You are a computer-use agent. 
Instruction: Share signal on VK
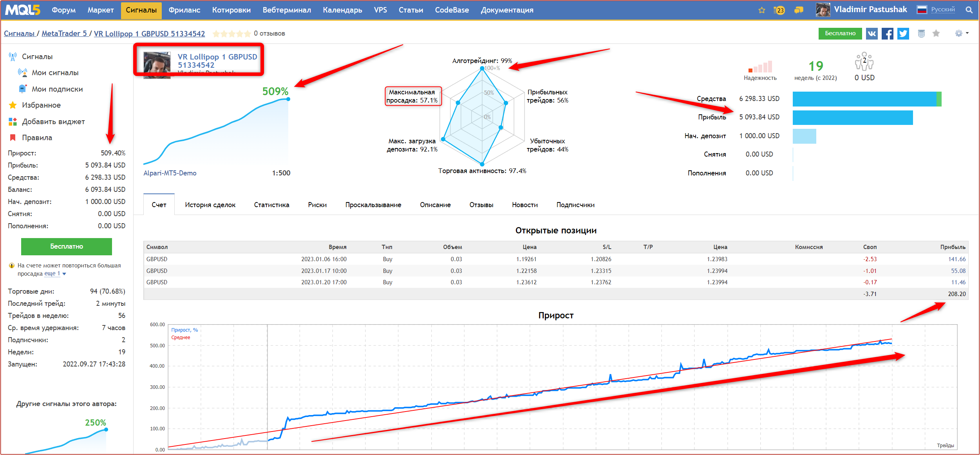[872, 34]
